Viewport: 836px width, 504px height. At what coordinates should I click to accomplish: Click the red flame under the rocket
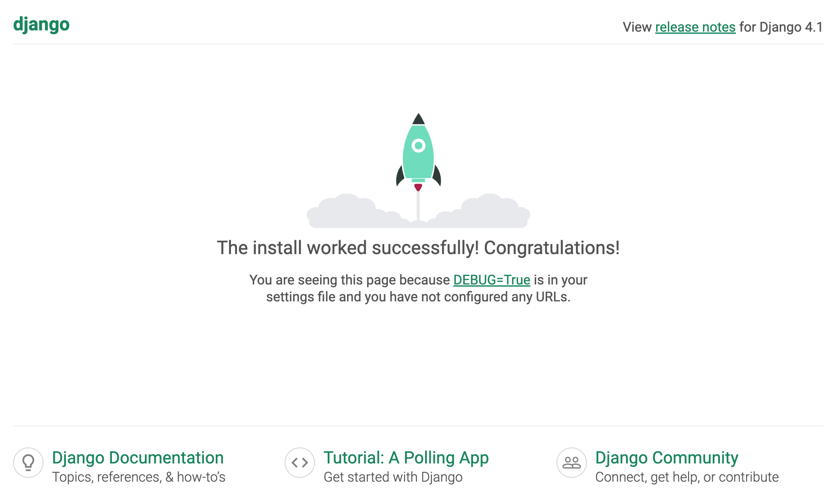tap(418, 187)
